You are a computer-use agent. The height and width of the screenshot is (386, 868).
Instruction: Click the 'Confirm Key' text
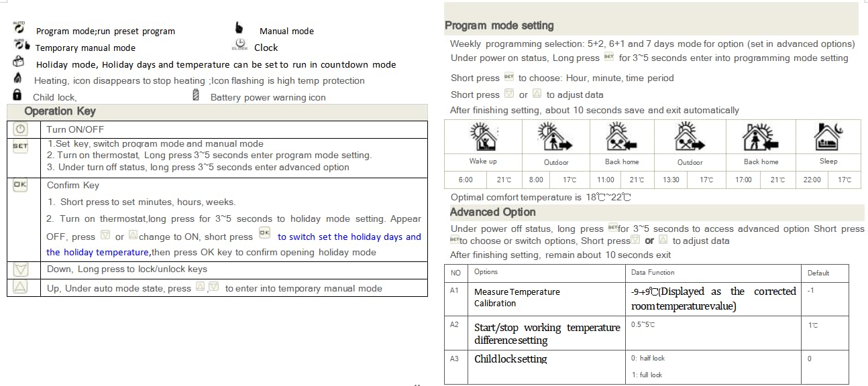click(x=73, y=185)
